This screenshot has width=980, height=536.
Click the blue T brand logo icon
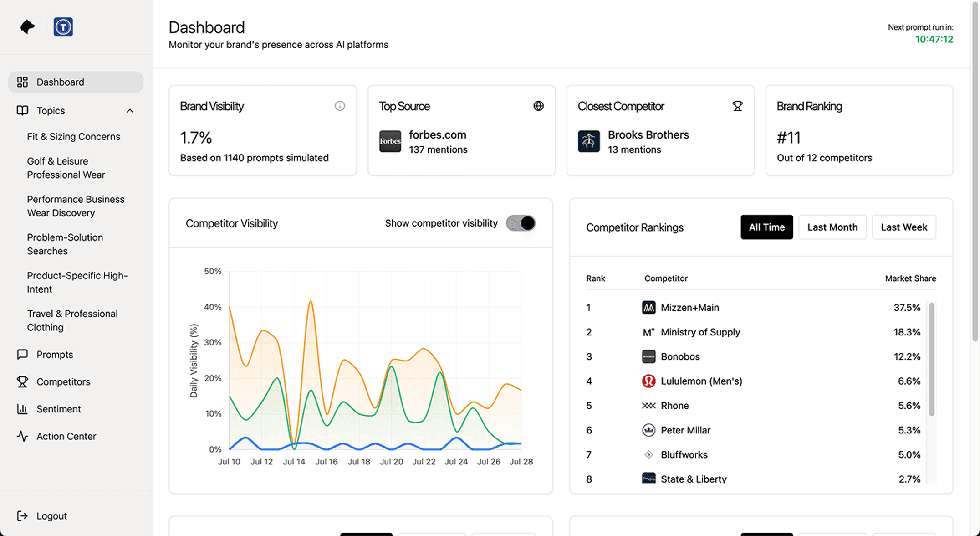63,27
